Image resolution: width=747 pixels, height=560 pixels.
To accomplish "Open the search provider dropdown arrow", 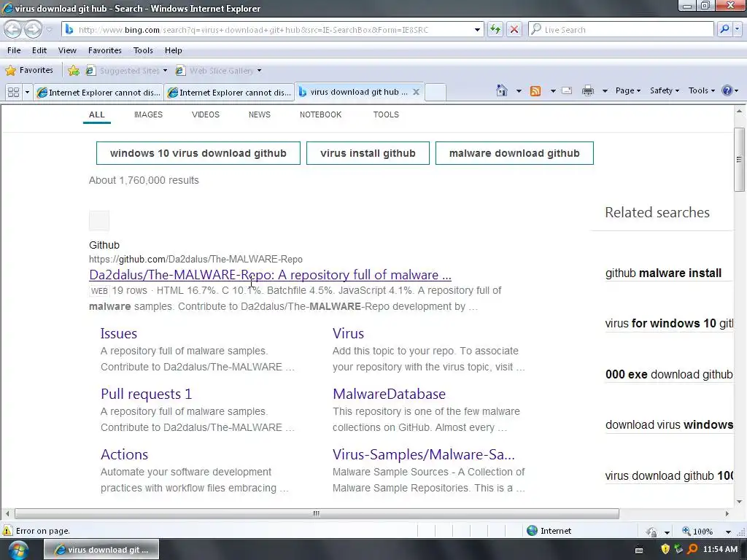I will pyautogui.click(x=737, y=29).
